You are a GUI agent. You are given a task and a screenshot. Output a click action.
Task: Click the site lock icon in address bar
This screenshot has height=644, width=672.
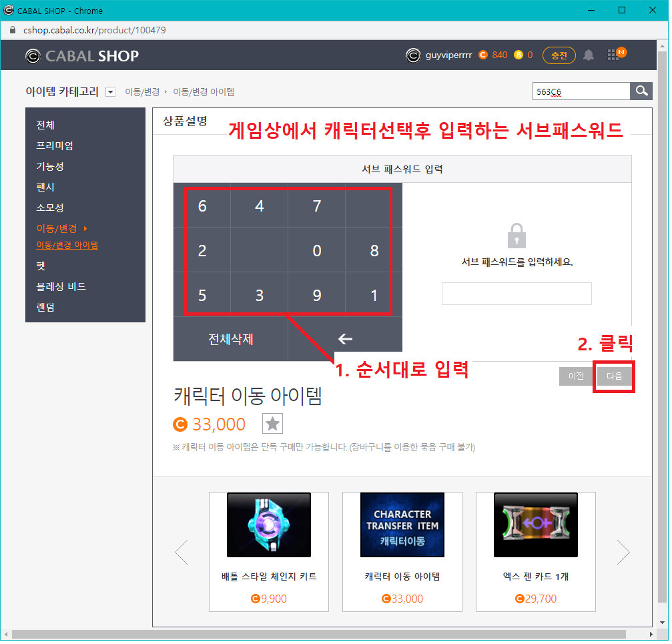tap(13, 30)
